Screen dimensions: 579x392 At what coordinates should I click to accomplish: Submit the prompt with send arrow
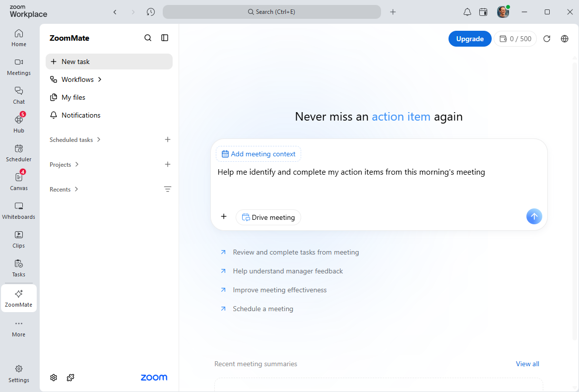pyautogui.click(x=534, y=216)
